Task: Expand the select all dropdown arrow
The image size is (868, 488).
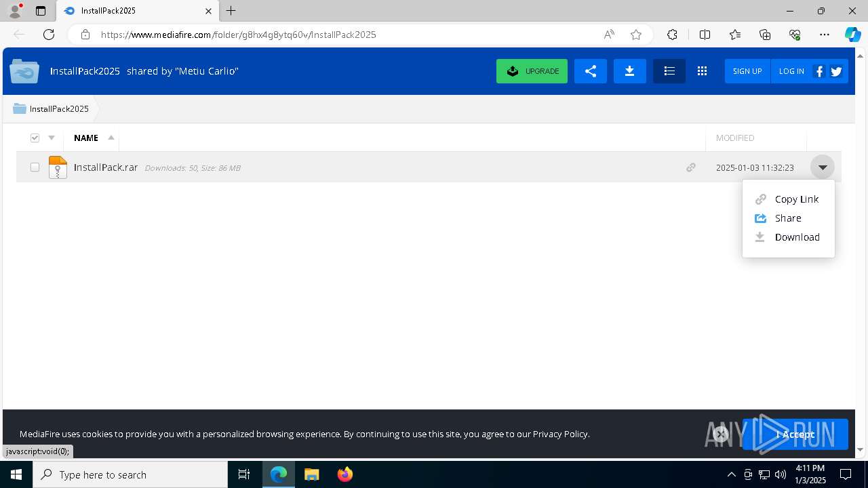Action: pos(52,138)
